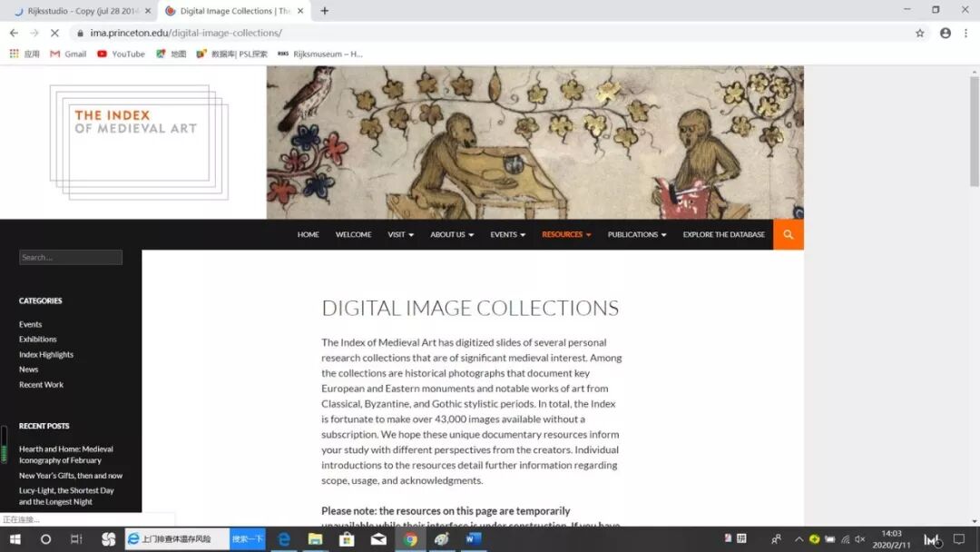The height and width of the screenshot is (552, 980).
Task: Close the Digital Image Collections tab
Action: pyautogui.click(x=300, y=11)
